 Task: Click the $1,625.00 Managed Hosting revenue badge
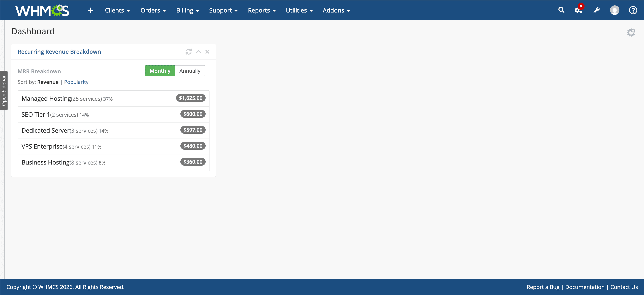click(190, 98)
